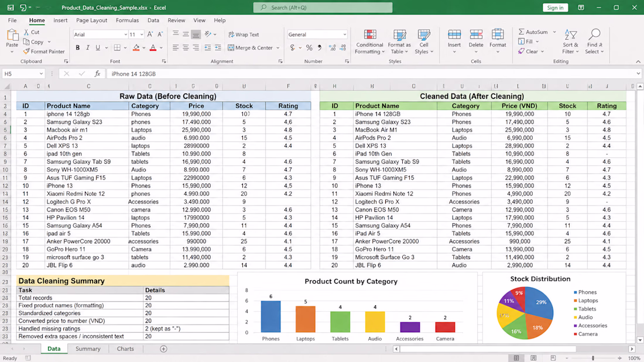Select the Format Painter tool

pos(44,51)
